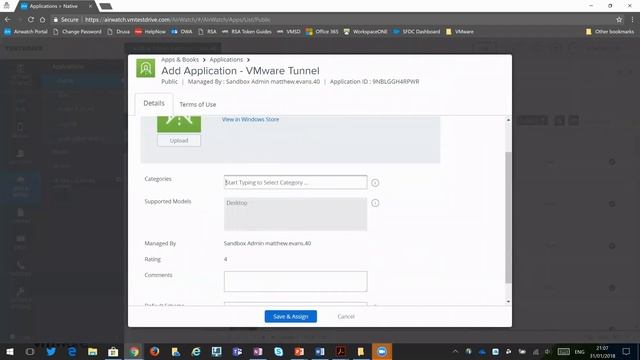Open Microsoft Teams from the taskbar
Screen dimensions: 640x360
pos(237,351)
